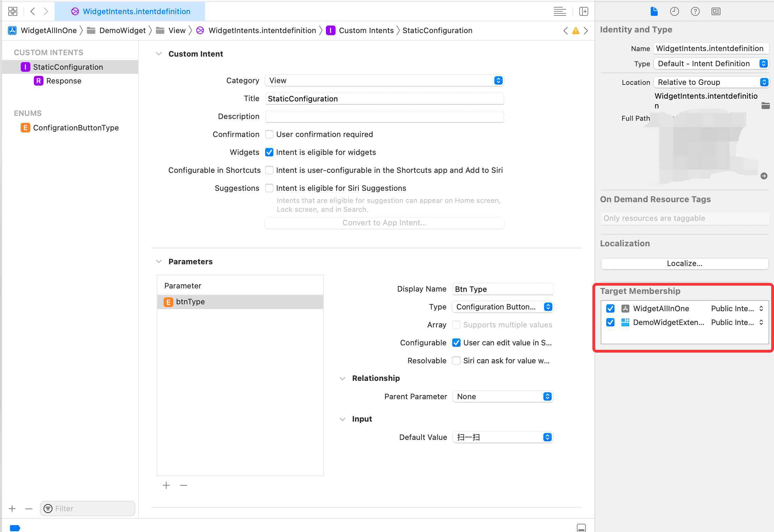Toggle the debug area button at bottom
The width and height of the screenshot is (774, 532).
pos(581,528)
